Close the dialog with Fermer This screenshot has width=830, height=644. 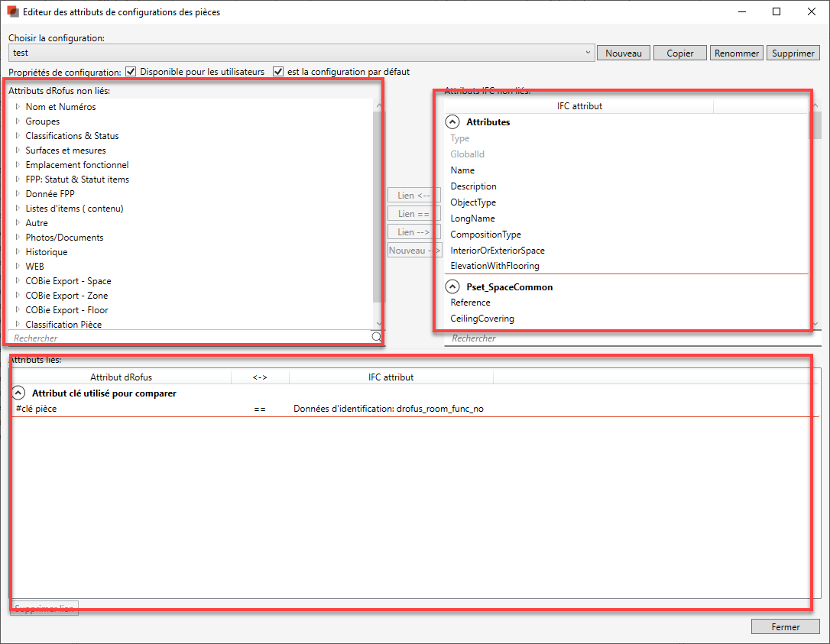(x=785, y=627)
